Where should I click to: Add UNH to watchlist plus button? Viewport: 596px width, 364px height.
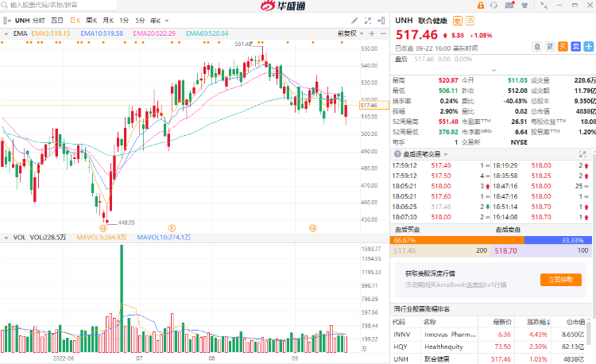coord(588,47)
